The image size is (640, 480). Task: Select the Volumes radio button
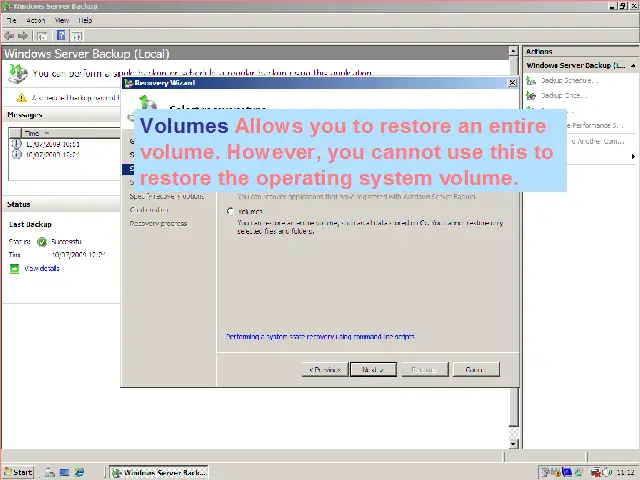coord(231,211)
